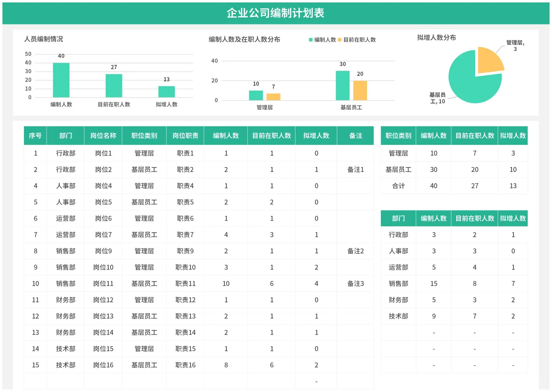Click cell 职责13

185,316
